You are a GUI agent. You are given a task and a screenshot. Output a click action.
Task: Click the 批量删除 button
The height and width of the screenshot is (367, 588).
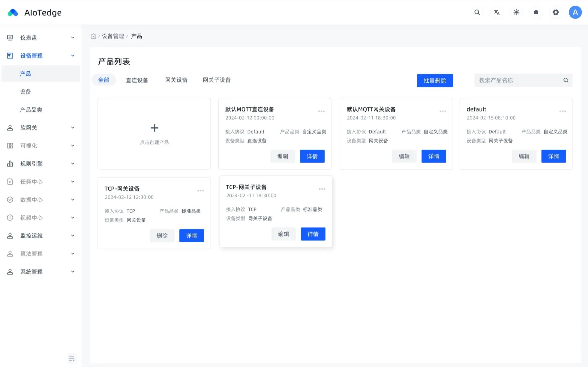pos(435,81)
